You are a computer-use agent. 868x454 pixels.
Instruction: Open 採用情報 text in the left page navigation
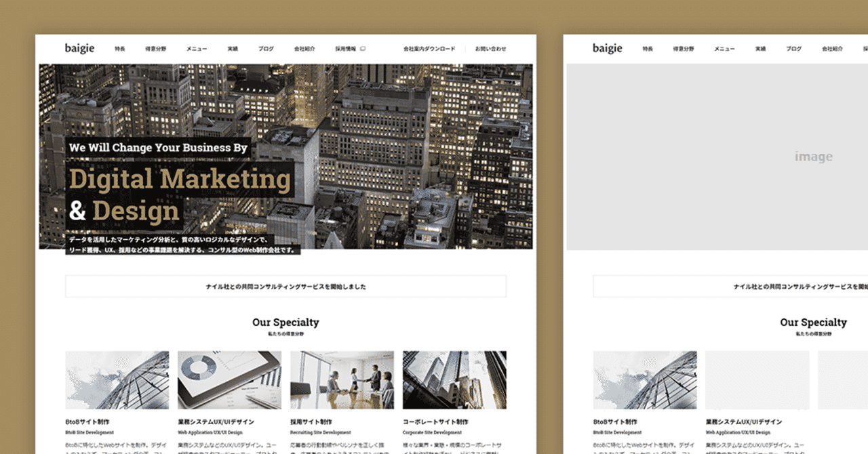point(346,49)
